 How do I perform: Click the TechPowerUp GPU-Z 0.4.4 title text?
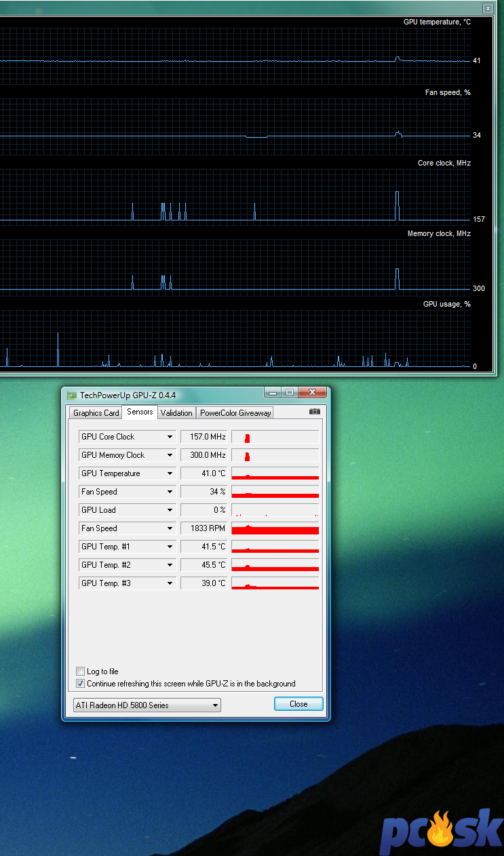128,395
